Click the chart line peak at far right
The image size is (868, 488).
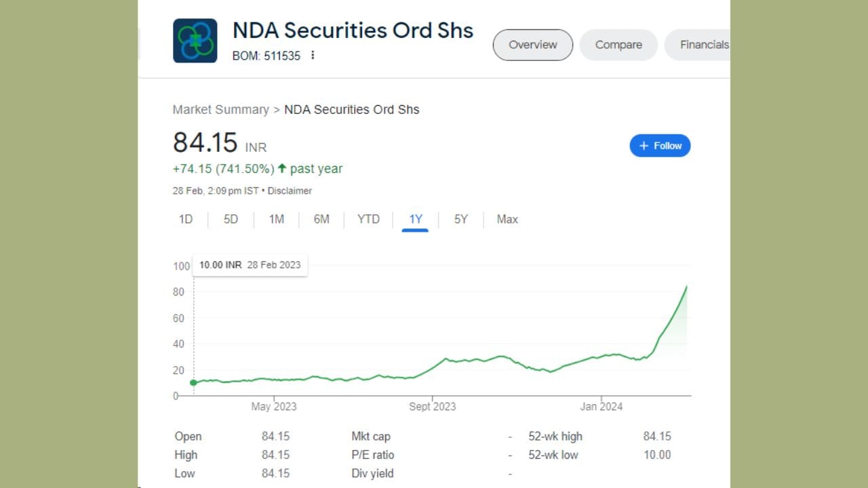[x=686, y=287]
